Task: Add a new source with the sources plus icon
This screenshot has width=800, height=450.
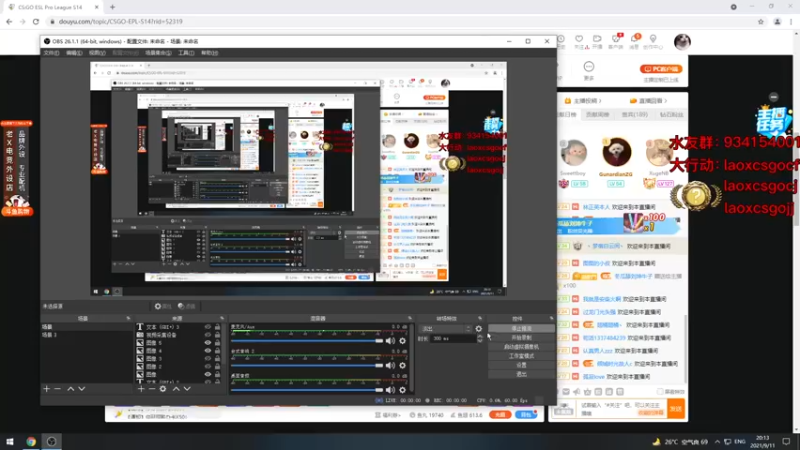Action: click(141, 389)
